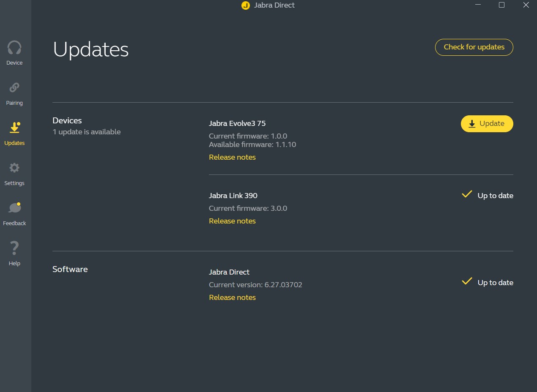Image resolution: width=537 pixels, height=392 pixels.
Task: Click the Help question mark icon
Action: tap(14, 248)
